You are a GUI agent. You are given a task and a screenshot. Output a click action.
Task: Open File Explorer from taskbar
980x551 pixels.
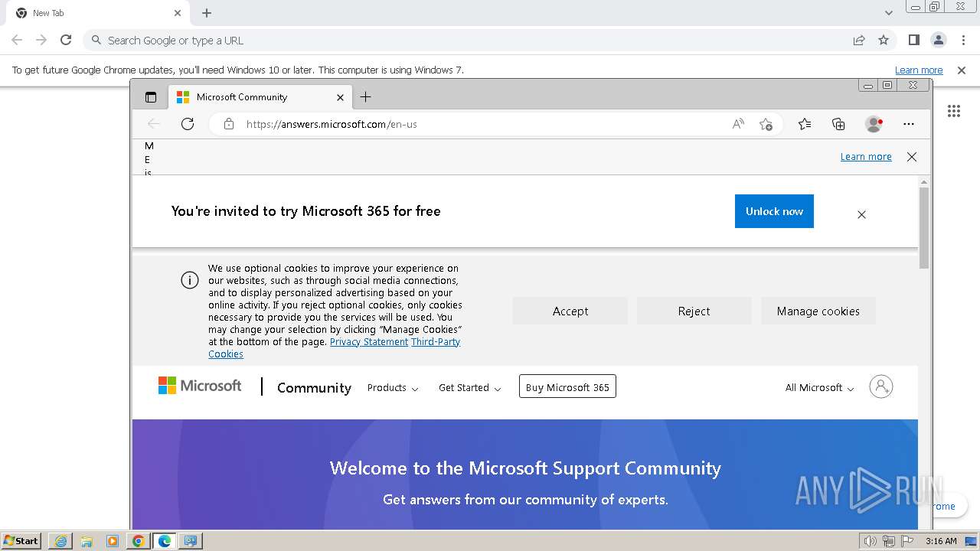pyautogui.click(x=87, y=541)
